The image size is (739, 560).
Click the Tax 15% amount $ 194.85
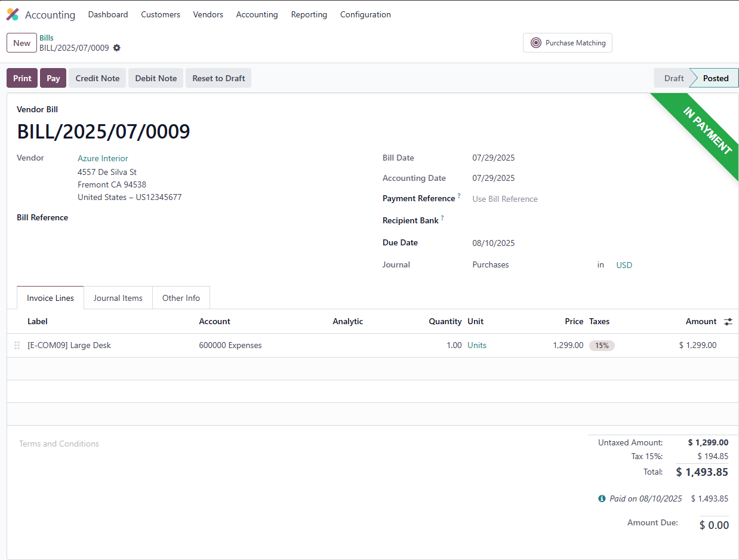pyautogui.click(x=713, y=456)
